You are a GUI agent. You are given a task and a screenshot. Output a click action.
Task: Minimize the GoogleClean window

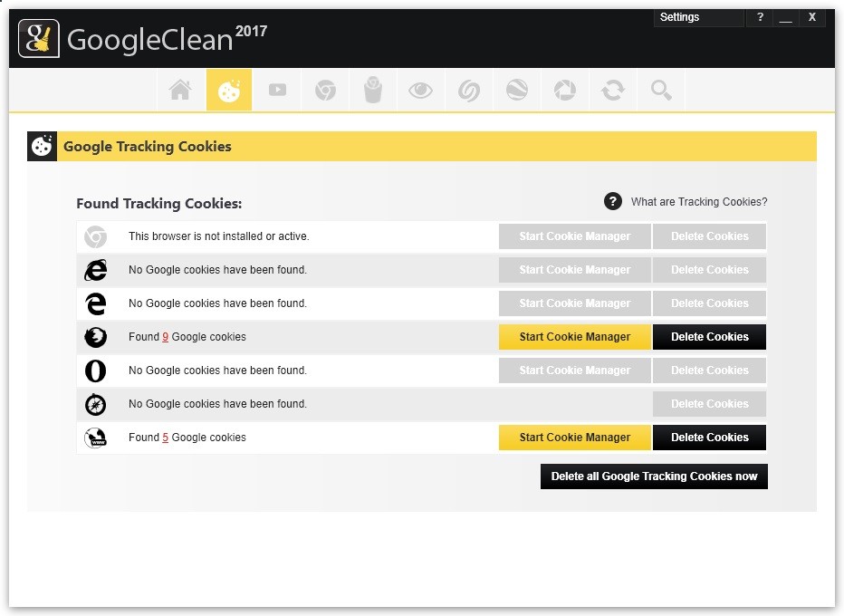point(785,17)
